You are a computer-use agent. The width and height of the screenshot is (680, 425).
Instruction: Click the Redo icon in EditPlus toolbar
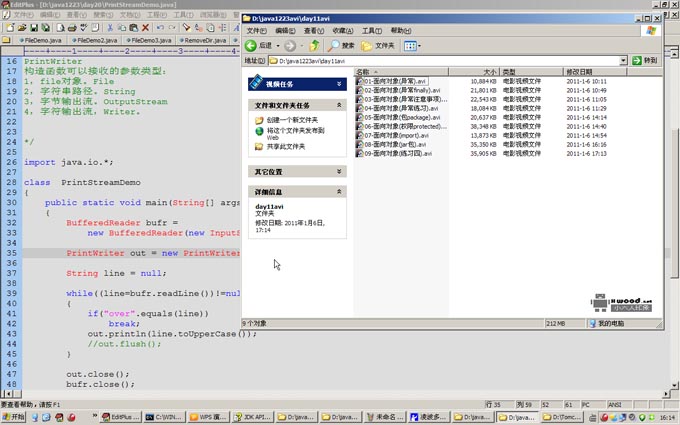172,28
